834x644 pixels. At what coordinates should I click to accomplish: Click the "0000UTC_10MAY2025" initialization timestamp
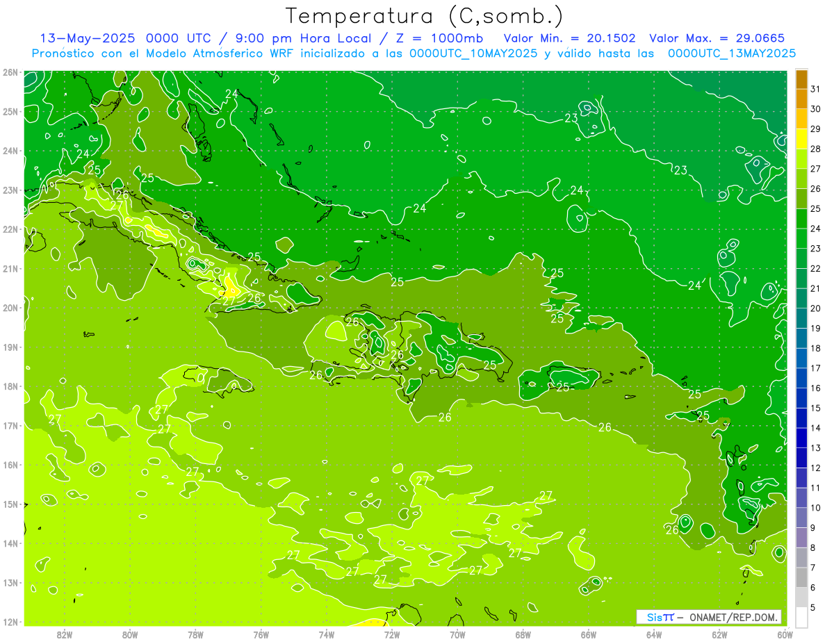(x=473, y=53)
